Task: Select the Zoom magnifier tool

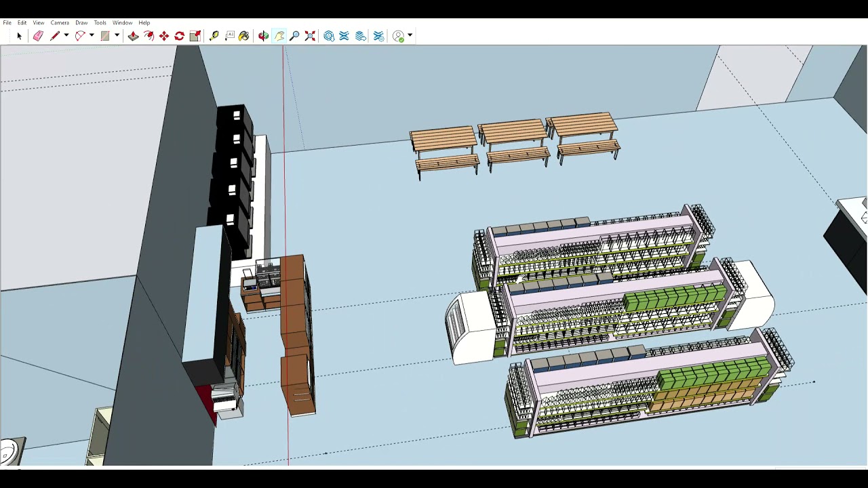Action: click(294, 36)
